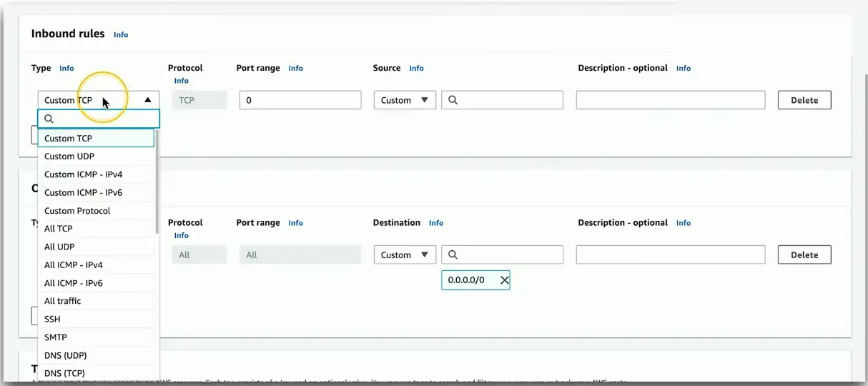
Task: Open the Info link next to Port range
Action: click(x=295, y=69)
